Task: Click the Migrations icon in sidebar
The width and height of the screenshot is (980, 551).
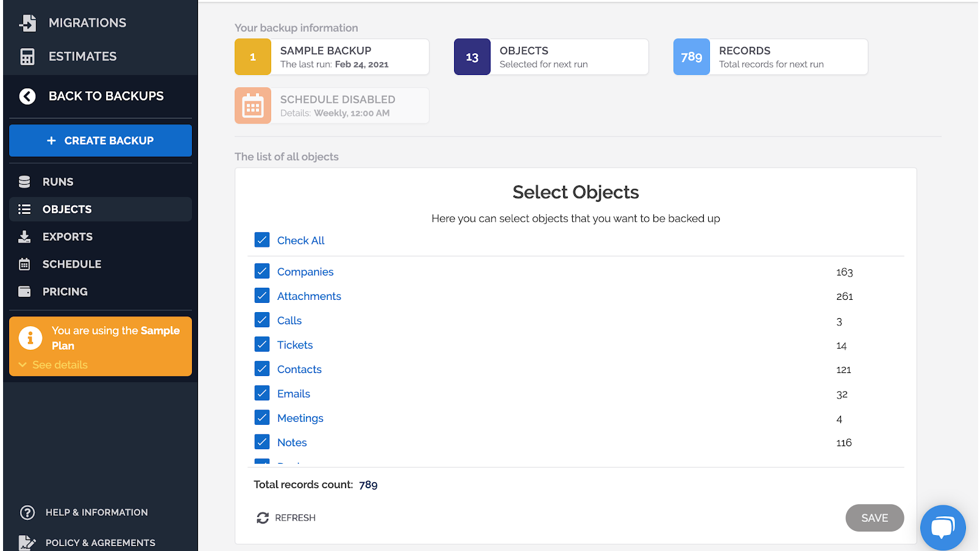Action: (x=27, y=23)
